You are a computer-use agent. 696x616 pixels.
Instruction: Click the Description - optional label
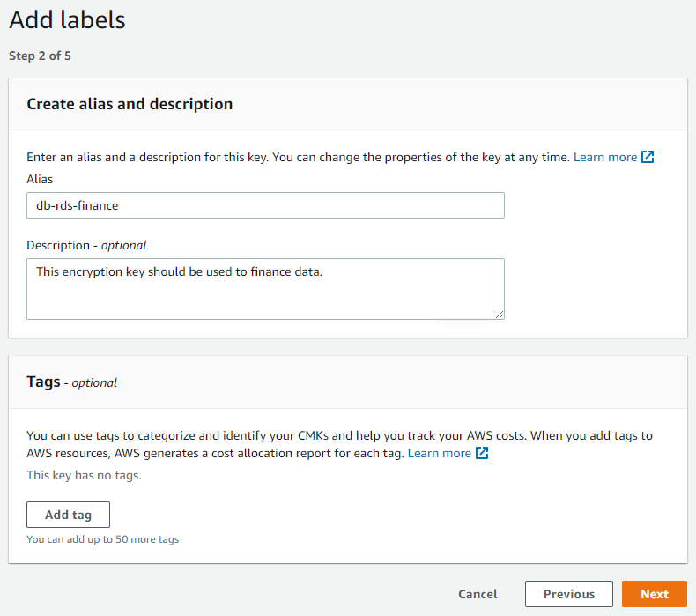[86, 245]
